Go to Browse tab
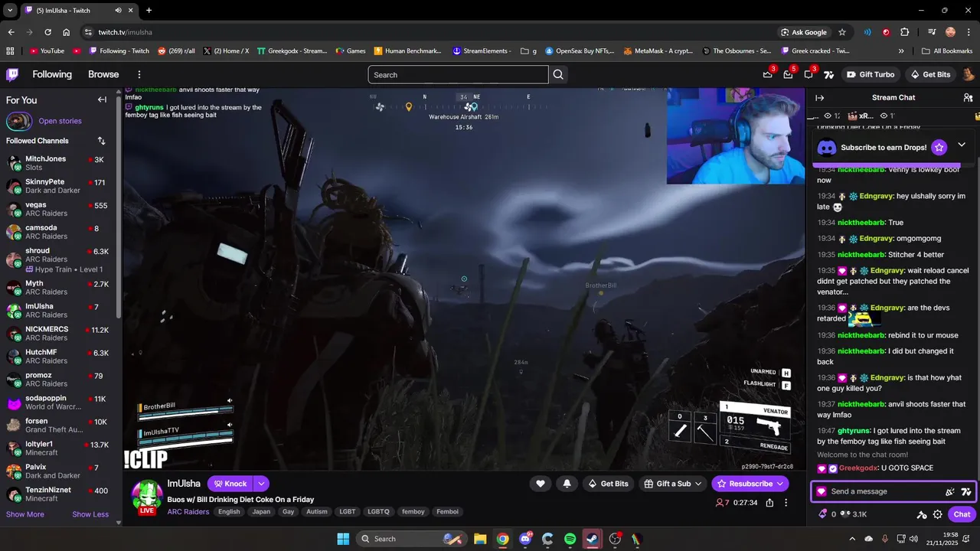 click(x=103, y=74)
